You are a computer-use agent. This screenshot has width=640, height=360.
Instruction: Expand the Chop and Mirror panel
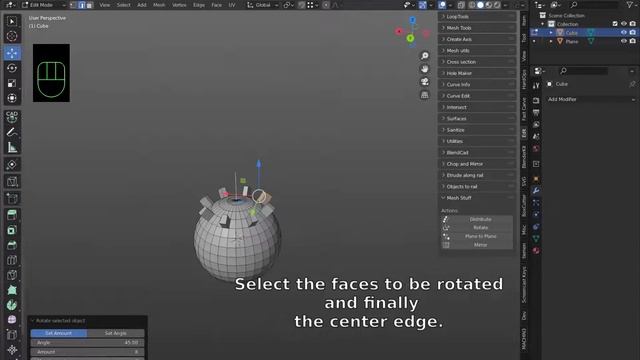[477, 164]
